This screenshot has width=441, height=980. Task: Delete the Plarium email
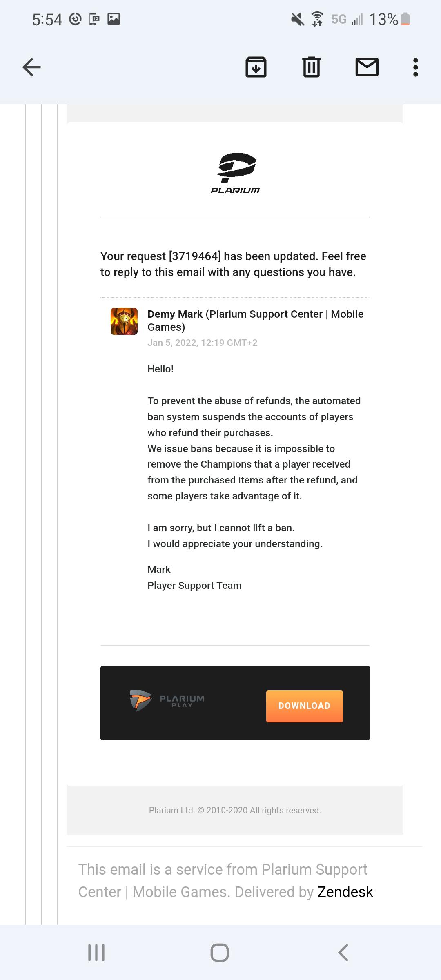pyautogui.click(x=312, y=67)
